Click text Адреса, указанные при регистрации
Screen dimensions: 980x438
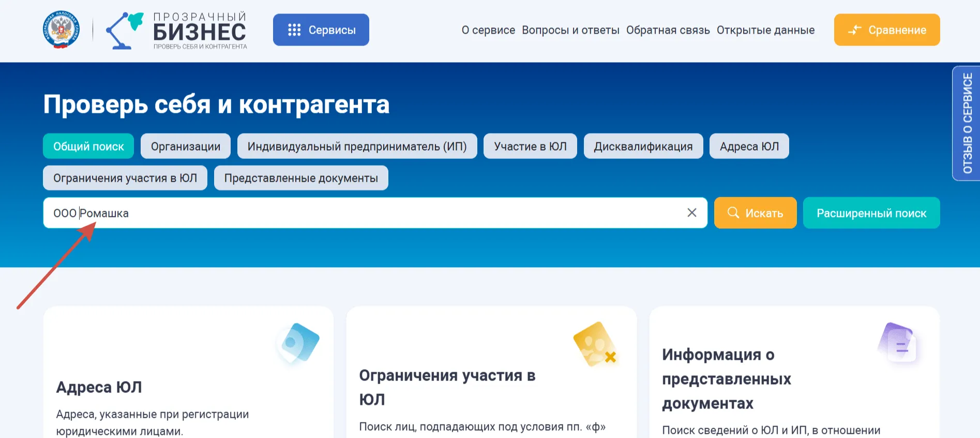pos(153,414)
